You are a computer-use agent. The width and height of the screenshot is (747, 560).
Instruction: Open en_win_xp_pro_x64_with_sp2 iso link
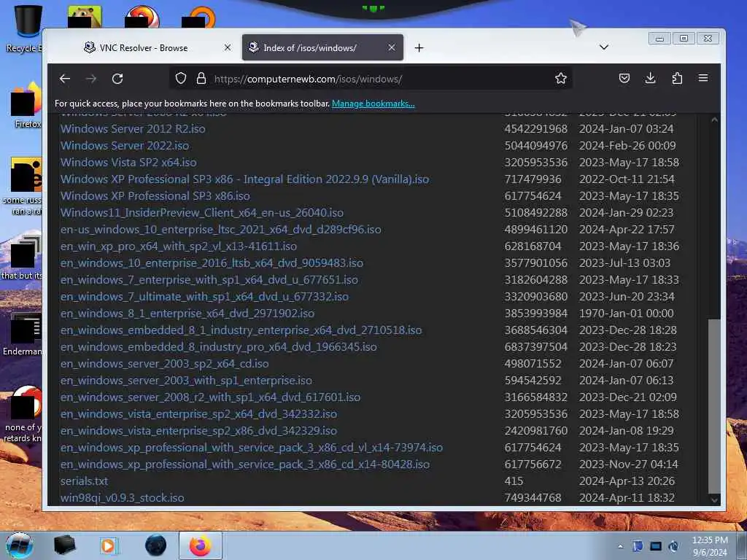tap(179, 246)
